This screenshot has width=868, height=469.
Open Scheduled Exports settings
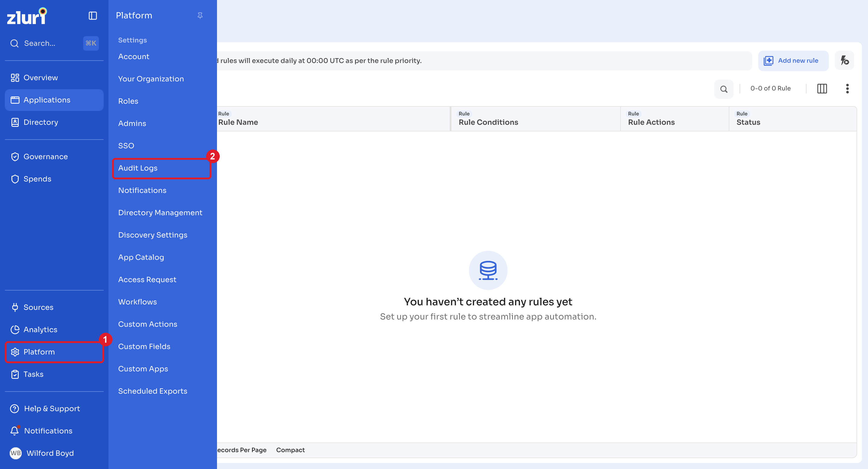click(x=153, y=391)
